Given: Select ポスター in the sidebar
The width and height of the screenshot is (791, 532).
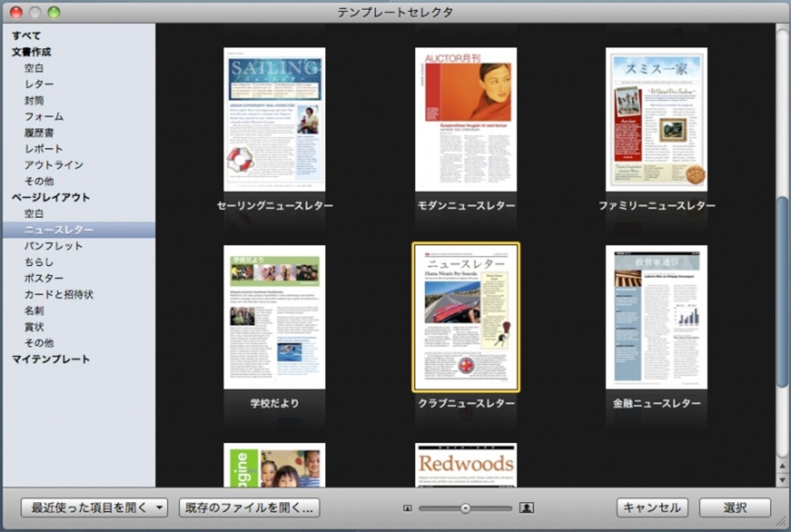Looking at the screenshot, I should click(44, 278).
